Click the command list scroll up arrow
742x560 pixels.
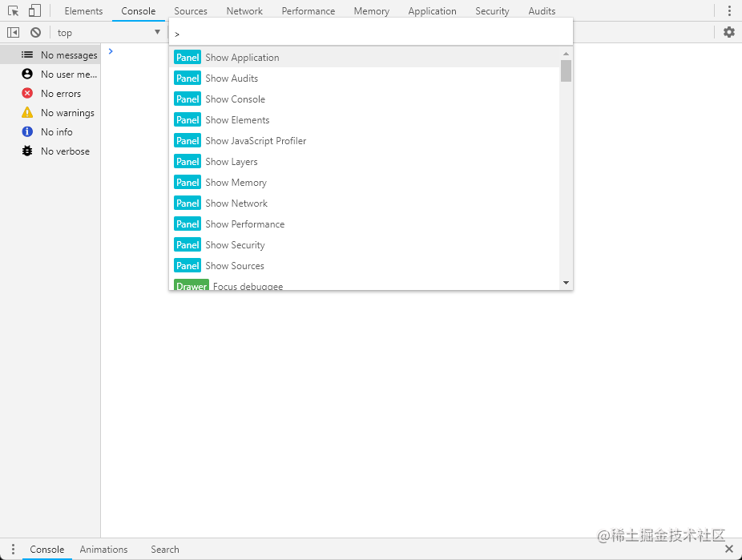pos(566,54)
